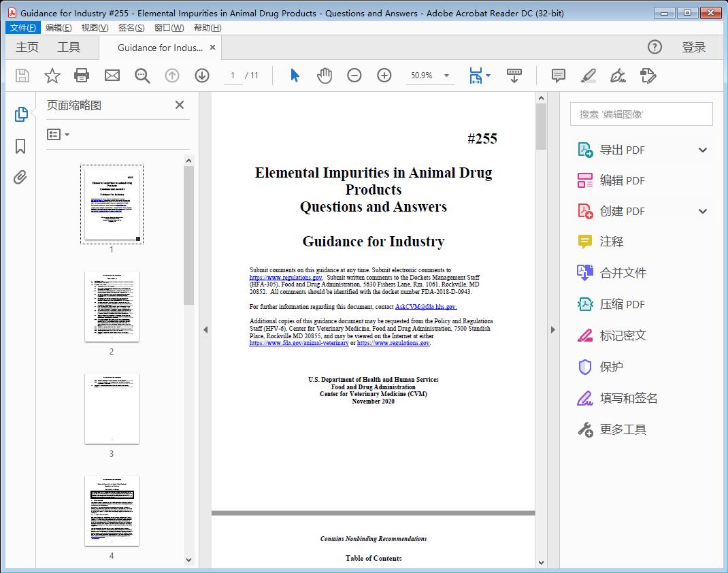Print the document
This screenshot has height=573, width=728.
pyautogui.click(x=82, y=76)
